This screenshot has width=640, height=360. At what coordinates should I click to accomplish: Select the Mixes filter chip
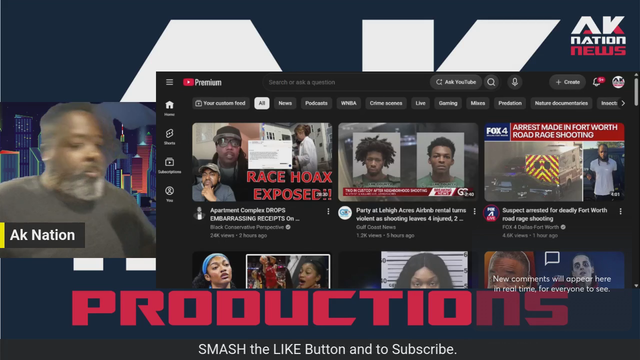pyautogui.click(x=478, y=103)
